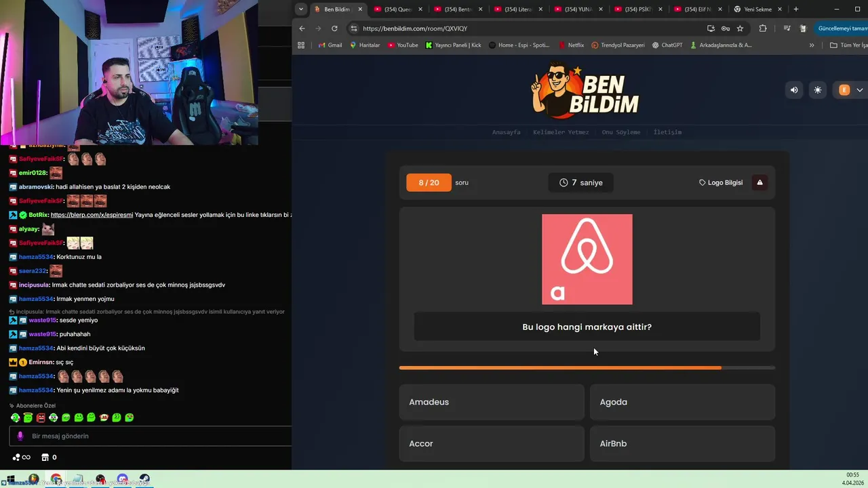Viewport: 868px width, 488px height.
Task: Open a new browser tab
Action: [x=796, y=9]
